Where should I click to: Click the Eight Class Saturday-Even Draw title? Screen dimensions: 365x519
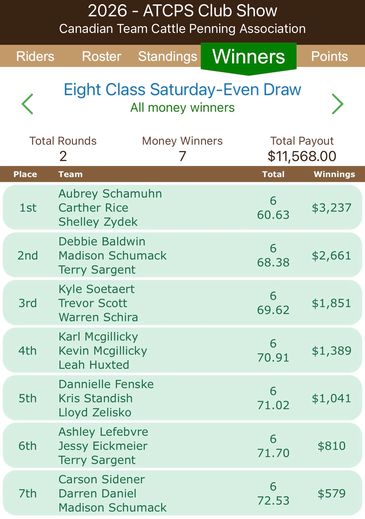(182, 89)
